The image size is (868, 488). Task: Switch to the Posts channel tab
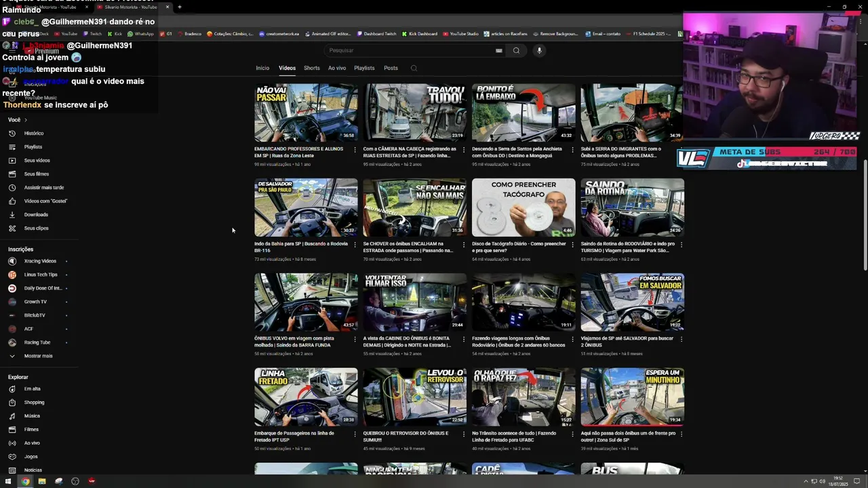click(391, 68)
